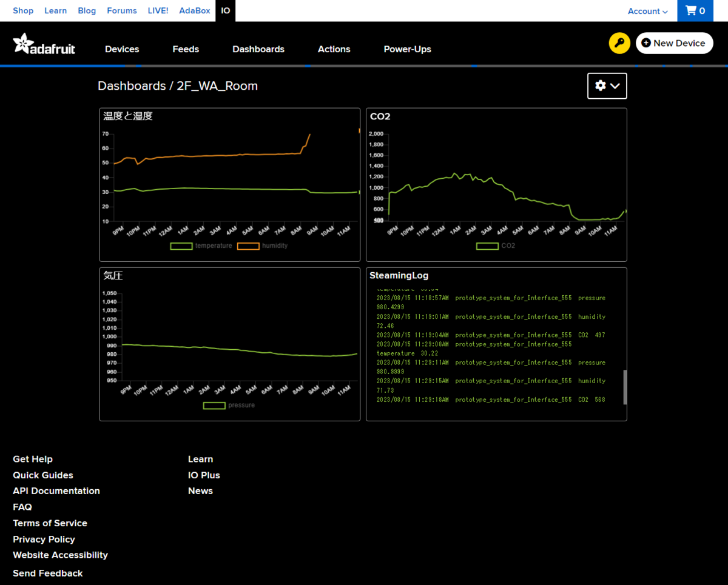728x585 pixels.
Task: Open Blog in top bar
Action: coord(87,10)
